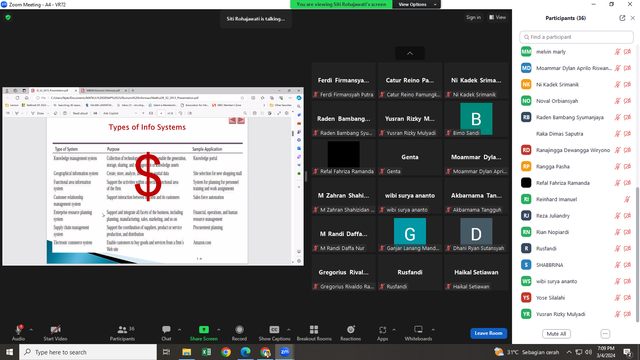Toggle video icon for Yose Silalahi
This screenshot has height=360, width=640.
coord(627,298)
